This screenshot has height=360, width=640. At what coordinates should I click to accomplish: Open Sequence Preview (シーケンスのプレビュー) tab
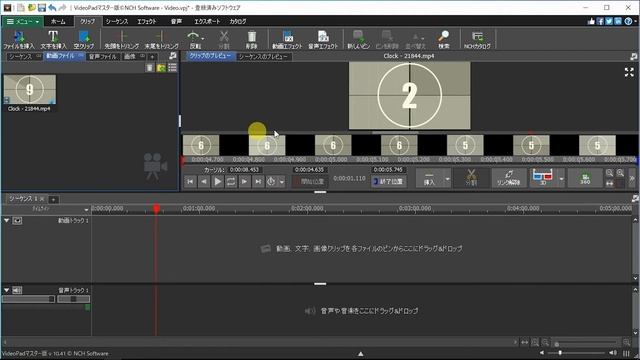pyautogui.click(x=263, y=56)
